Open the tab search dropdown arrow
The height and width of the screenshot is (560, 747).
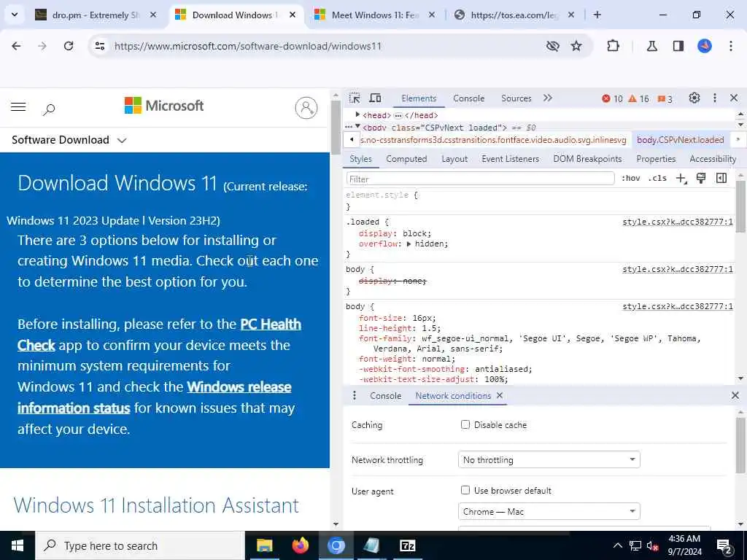pyautogui.click(x=15, y=15)
